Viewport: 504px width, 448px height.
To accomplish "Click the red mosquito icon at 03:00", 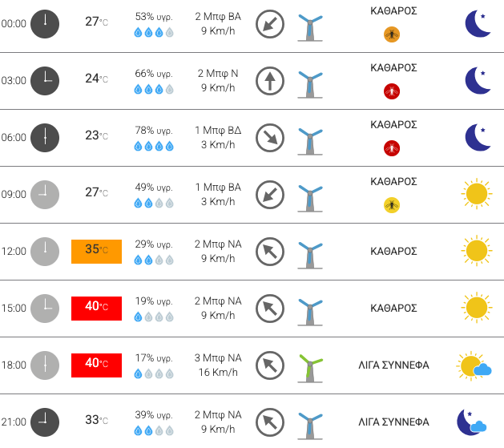I will pyautogui.click(x=392, y=91).
